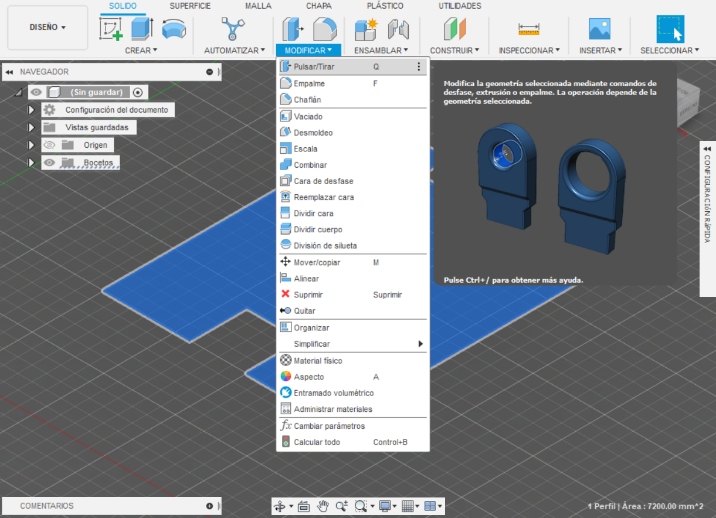The image size is (716, 518).
Task: Activate the (Sin guardar) component radio button
Action: (x=138, y=92)
